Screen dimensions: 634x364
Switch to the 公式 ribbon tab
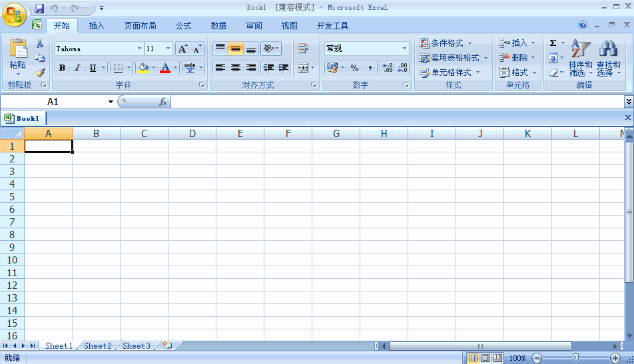pyautogui.click(x=183, y=26)
